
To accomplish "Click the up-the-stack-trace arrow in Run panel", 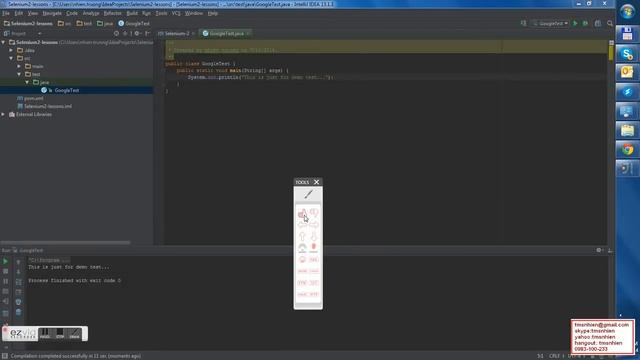I will [x=18, y=262].
